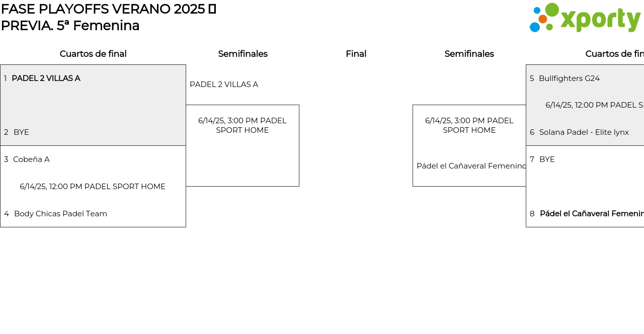644x334 pixels.
Task: Click the Cobeña A quarterfinal match date
Action: pyautogui.click(x=93, y=187)
